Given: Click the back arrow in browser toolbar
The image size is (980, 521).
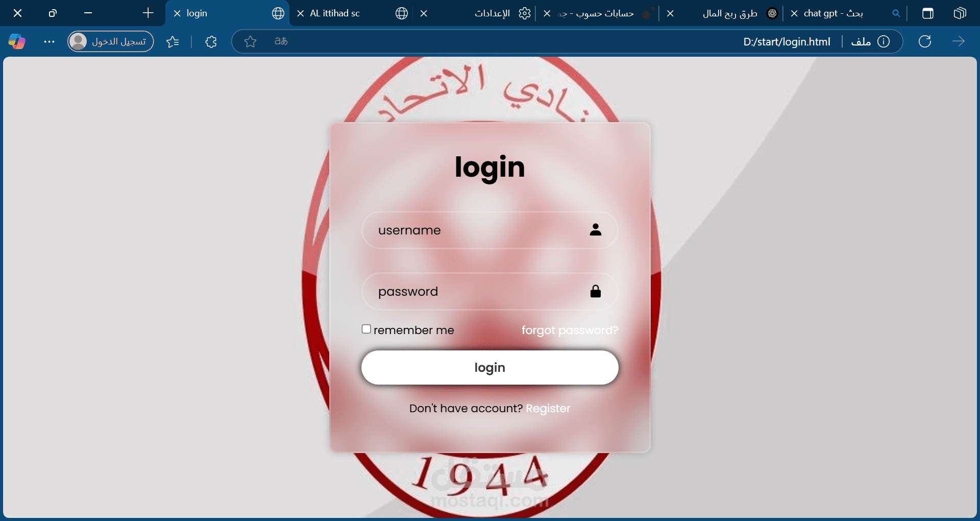Looking at the screenshot, I should tap(958, 41).
